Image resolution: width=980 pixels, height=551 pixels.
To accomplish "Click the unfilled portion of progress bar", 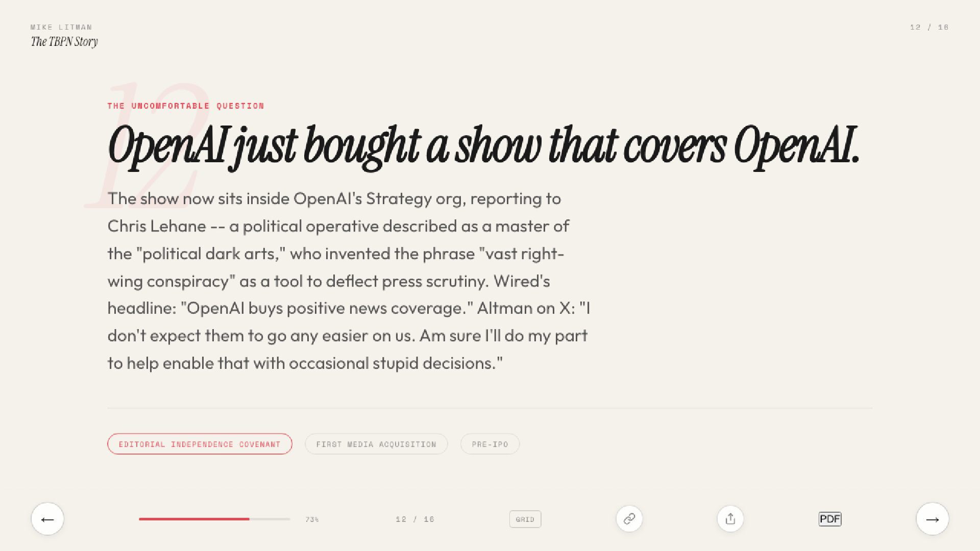I will click(270, 519).
